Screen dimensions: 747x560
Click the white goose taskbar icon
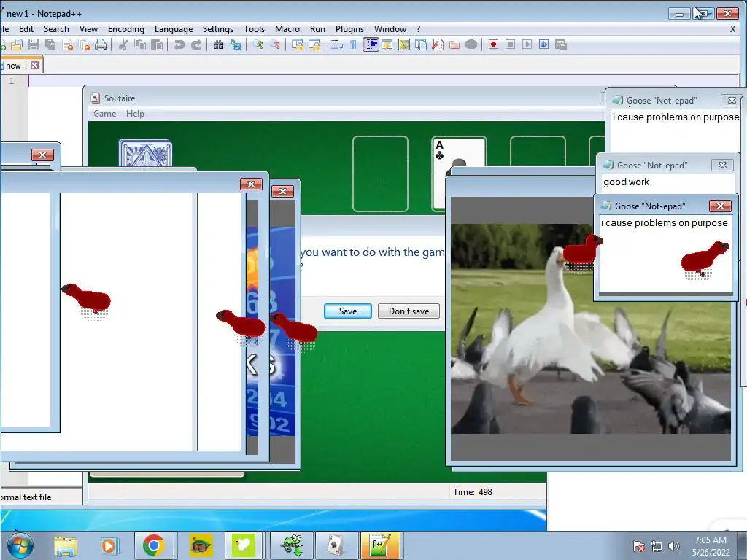[244, 545]
